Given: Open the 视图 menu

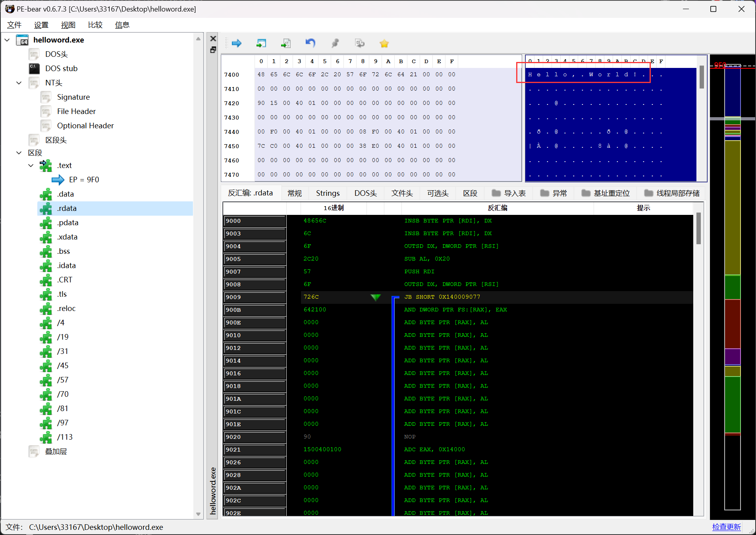Looking at the screenshot, I should 68,25.
